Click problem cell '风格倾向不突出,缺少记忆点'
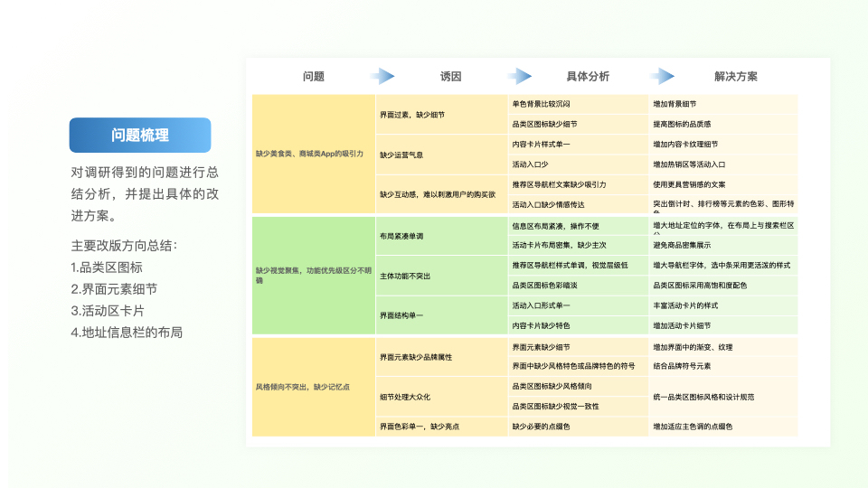 pyautogui.click(x=314, y=388)
